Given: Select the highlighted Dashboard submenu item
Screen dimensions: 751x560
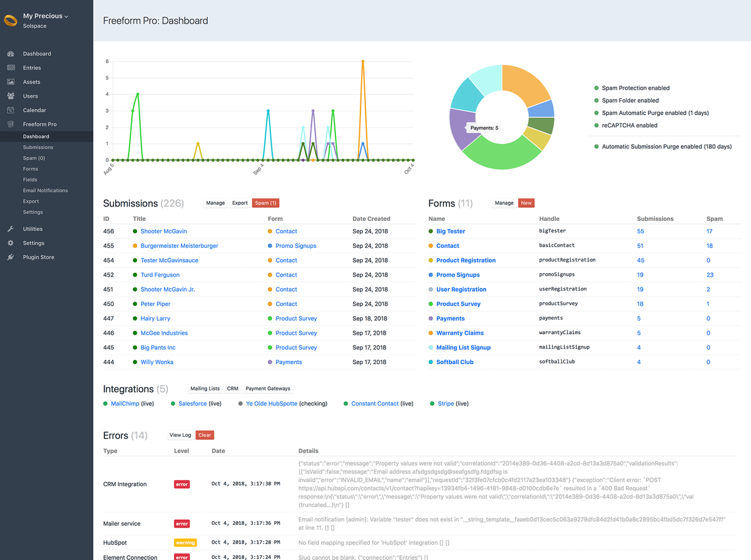Looking at the screenshot, I should 36,136.
